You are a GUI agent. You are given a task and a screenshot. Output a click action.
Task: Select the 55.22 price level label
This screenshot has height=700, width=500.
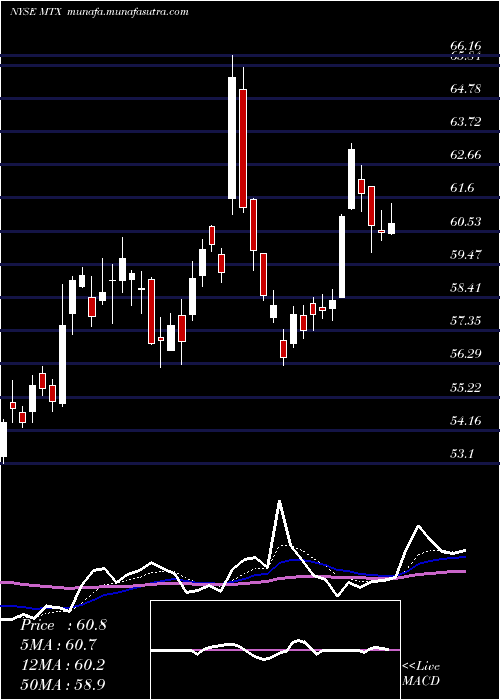click(466, 388)
